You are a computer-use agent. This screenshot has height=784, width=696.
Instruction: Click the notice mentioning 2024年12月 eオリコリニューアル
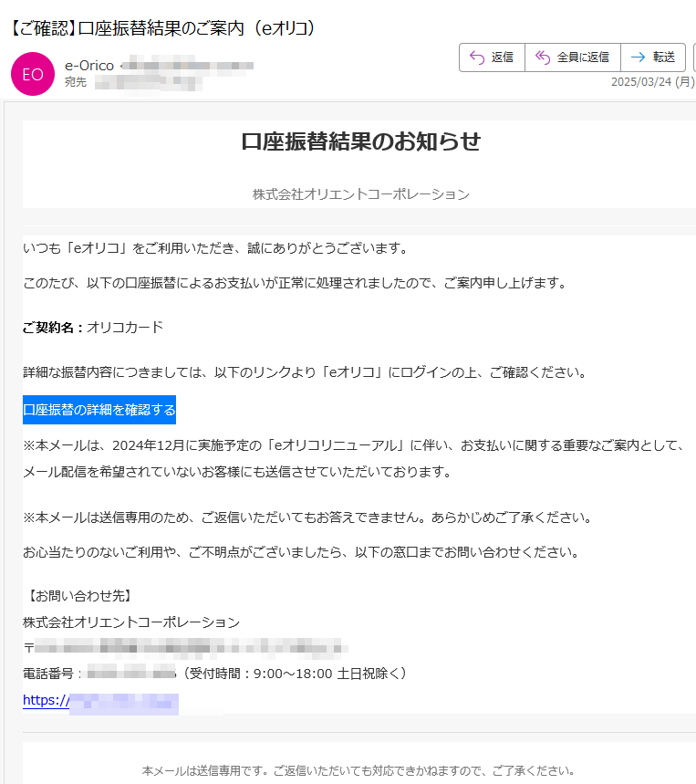tap(352, 445)
